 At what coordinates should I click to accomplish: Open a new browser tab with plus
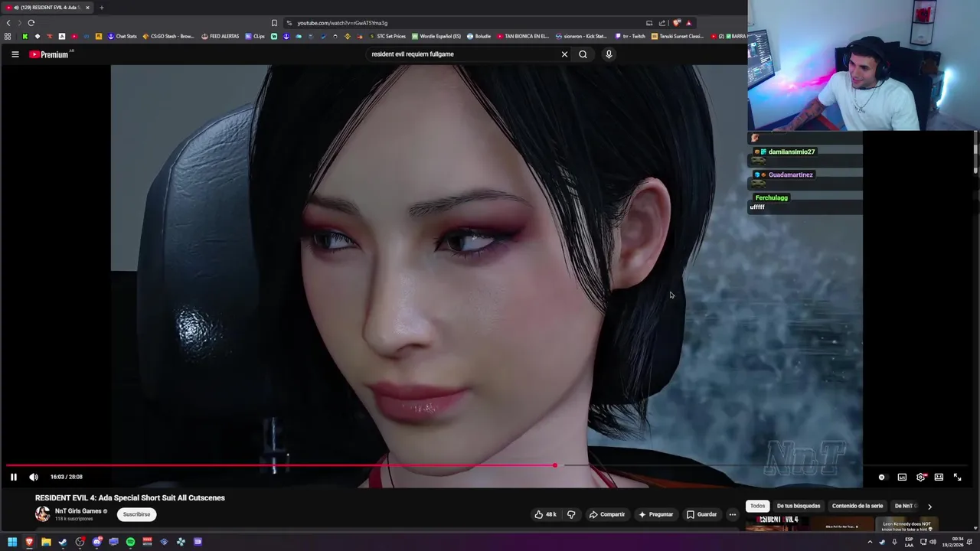(x=101, y=8)
